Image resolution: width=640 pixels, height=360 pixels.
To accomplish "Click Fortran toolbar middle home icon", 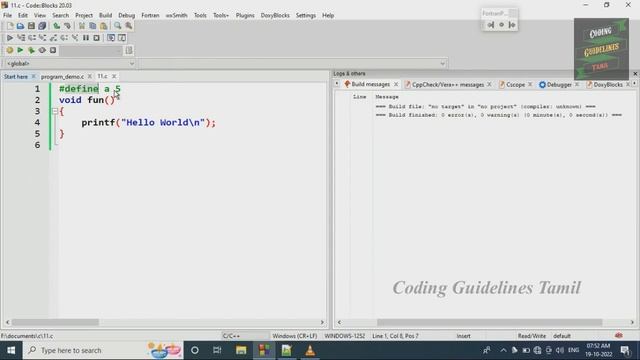I will [x=501, y=25].
